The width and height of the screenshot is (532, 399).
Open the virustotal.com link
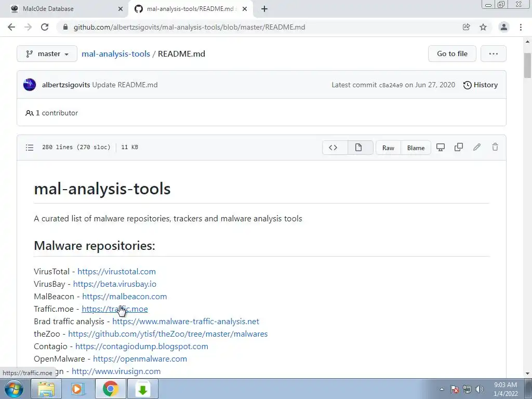click(116, 271)
